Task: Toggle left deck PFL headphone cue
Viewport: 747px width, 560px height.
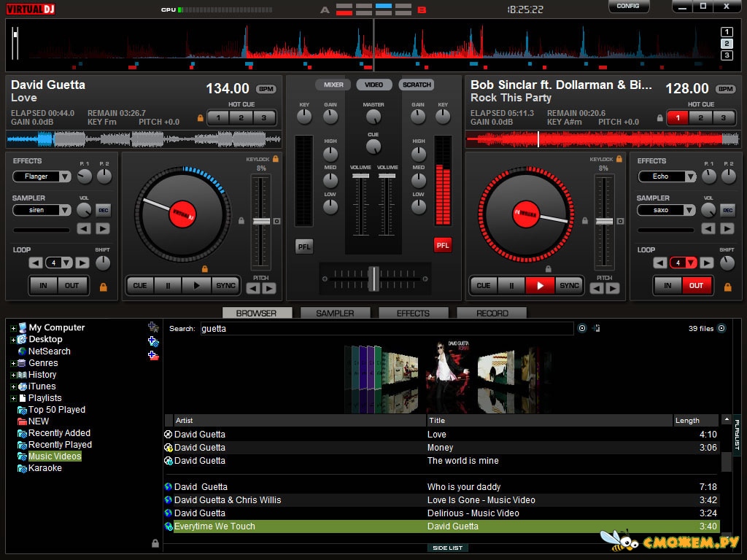Action: 304,246
